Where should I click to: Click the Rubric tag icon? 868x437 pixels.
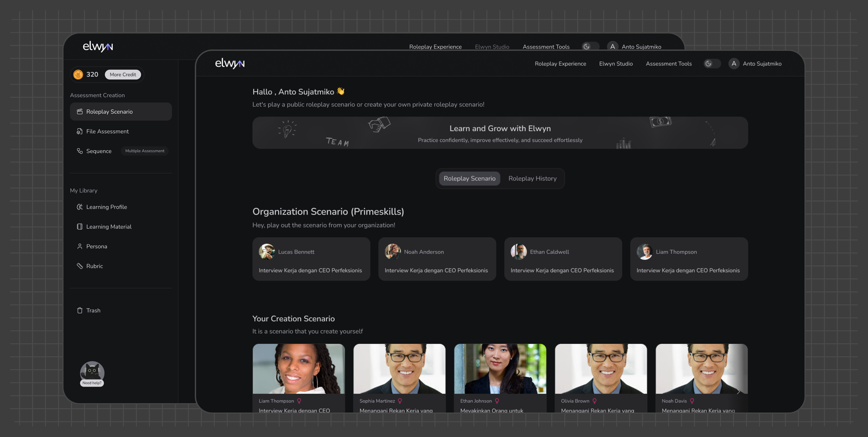coord(80,266)
